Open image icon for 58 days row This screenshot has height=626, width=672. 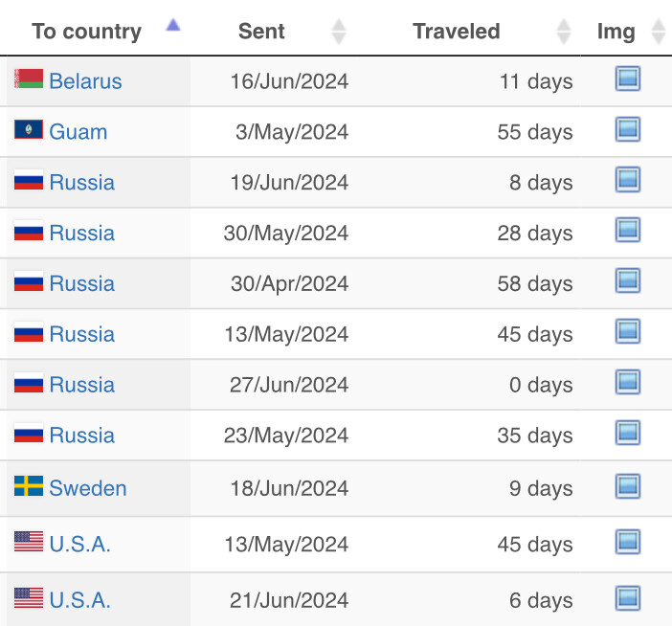[627, 282]
